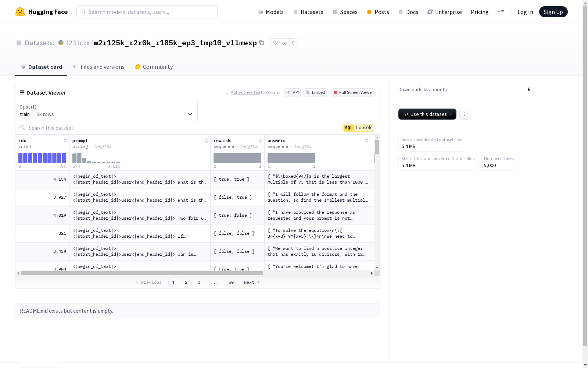Open Enterprise in the top navigation
This screenshot has height=368, width=588.
point(444,12)
